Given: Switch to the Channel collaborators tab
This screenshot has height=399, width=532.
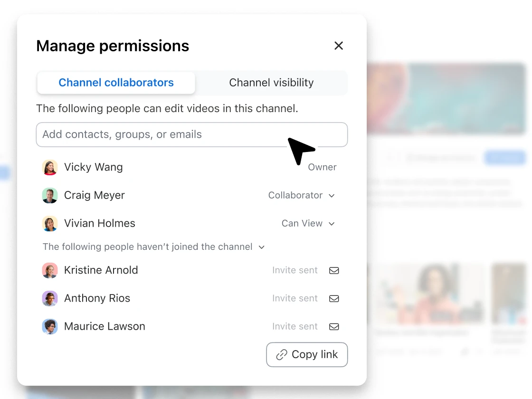Looking at the screenshot, I should 116,83.
